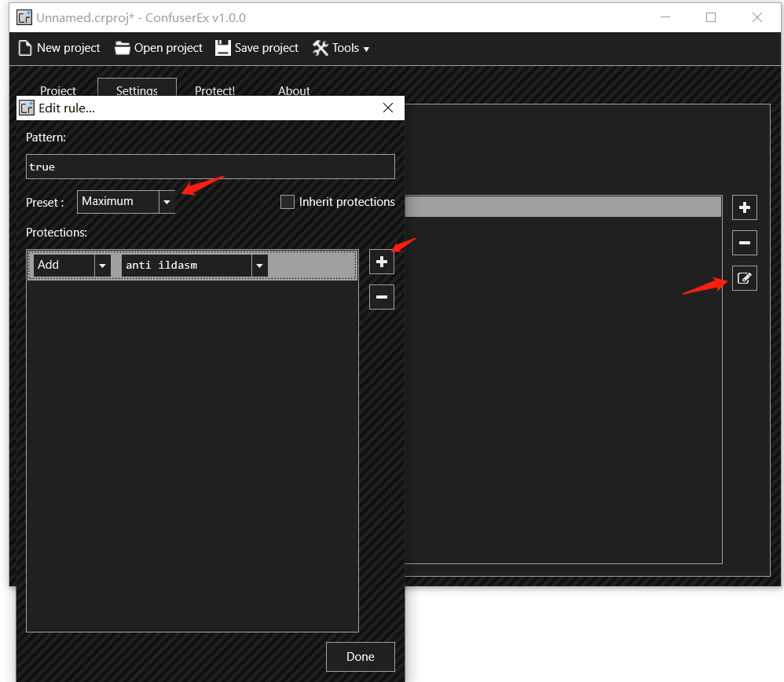Click the Edit rule dialog title icon
Screen dimensions: 784x682
[x=27, y=108]
